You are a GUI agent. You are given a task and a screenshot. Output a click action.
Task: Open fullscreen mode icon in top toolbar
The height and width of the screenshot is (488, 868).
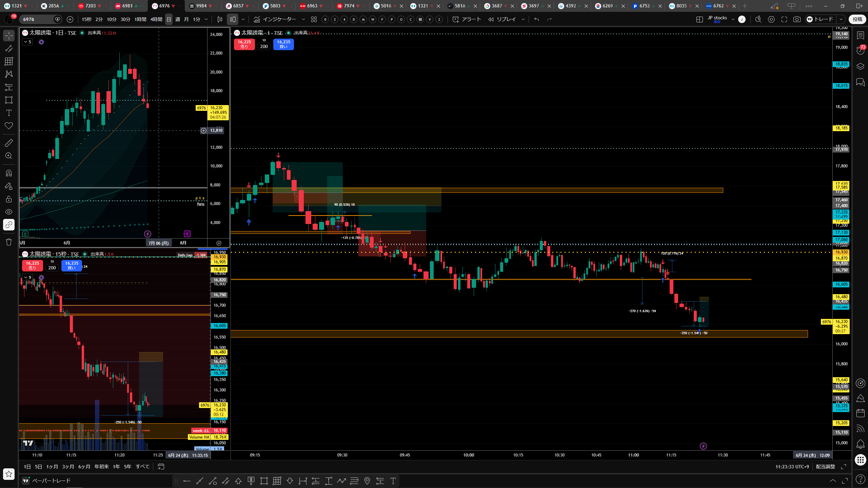pos(784,19)
